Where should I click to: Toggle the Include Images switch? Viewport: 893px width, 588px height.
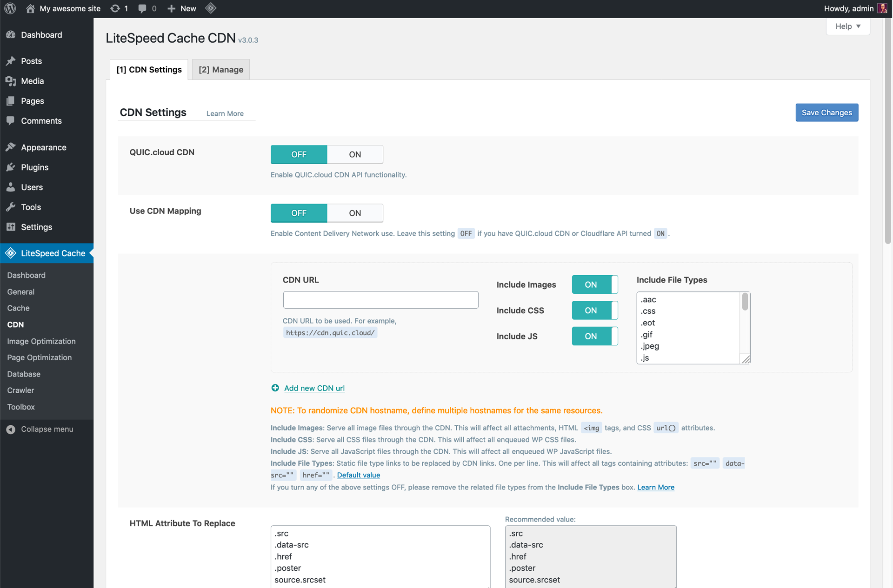(x=594, y=284)
